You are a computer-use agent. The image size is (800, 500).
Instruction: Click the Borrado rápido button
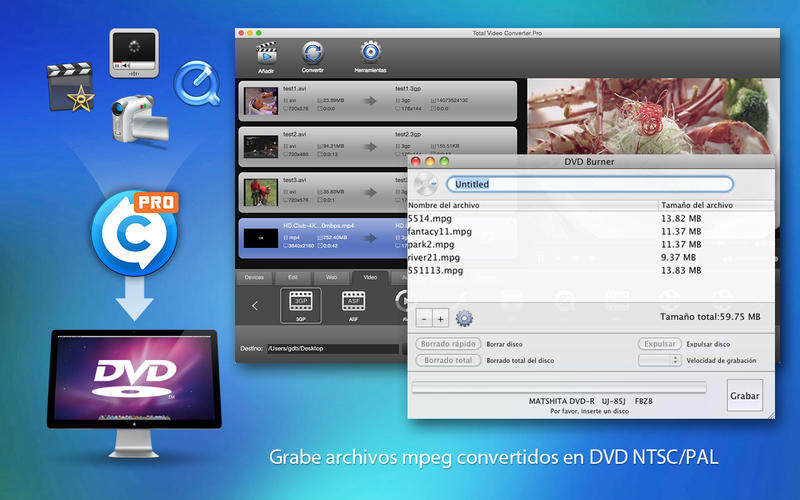click(x=448, y=344)
